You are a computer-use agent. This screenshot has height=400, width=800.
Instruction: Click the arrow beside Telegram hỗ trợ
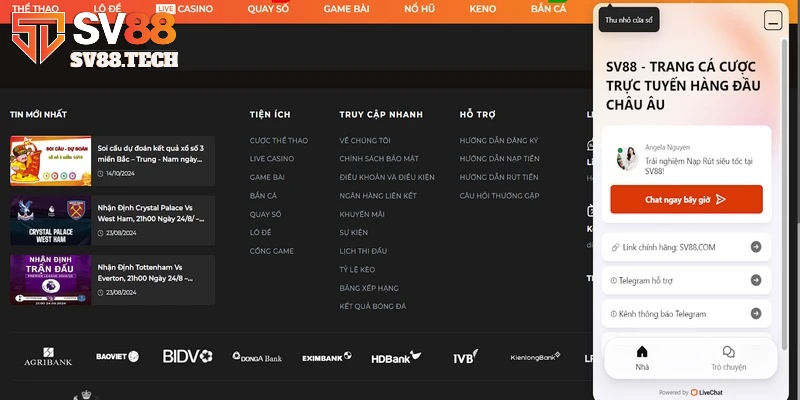pos(755,280)
